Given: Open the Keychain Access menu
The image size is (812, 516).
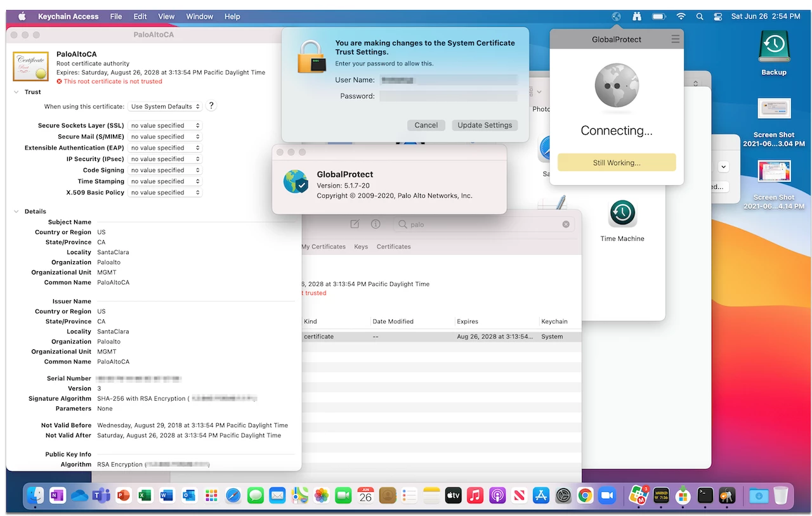Looking at the screenshot, I should [68, 16].
